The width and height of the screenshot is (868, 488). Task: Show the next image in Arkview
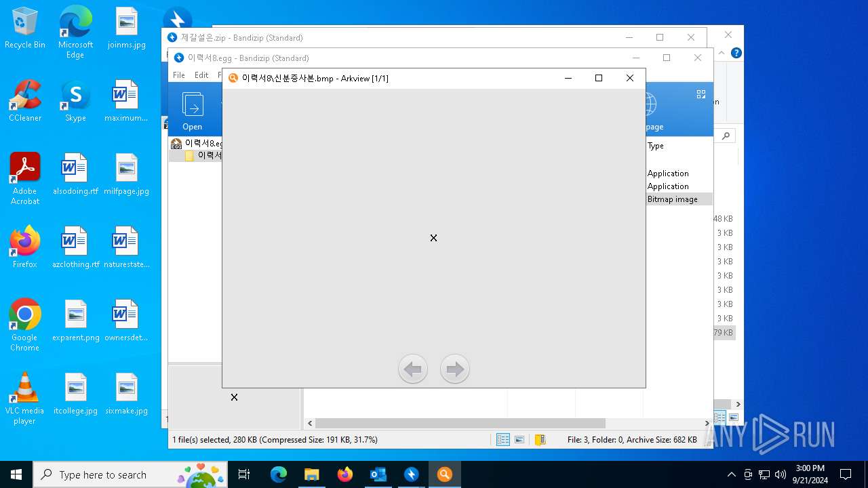[x=455, y=369]
